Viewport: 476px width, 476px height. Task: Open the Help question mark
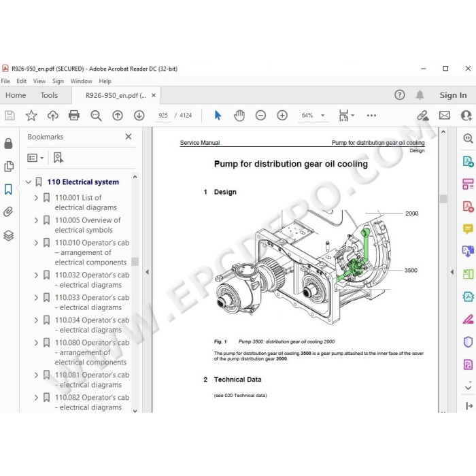tap(400, 95)
